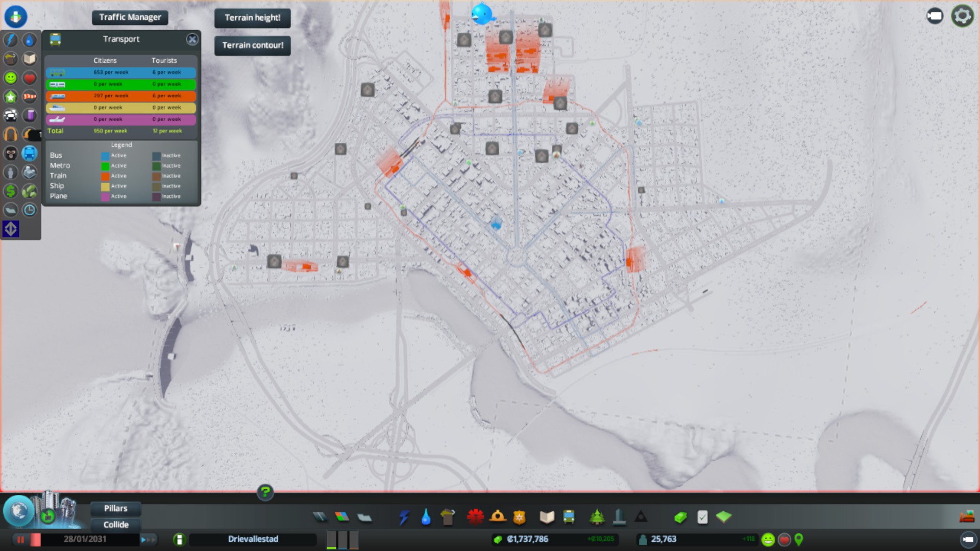Screen dimensions: 980x551
Task: Open the Parks tree build menu
Action: coord(597,517)
